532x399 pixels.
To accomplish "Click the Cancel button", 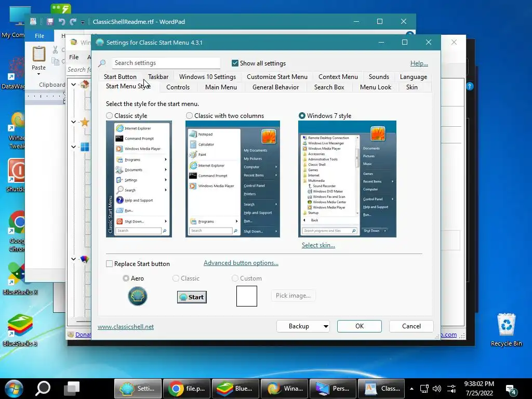I will point(411,326).
